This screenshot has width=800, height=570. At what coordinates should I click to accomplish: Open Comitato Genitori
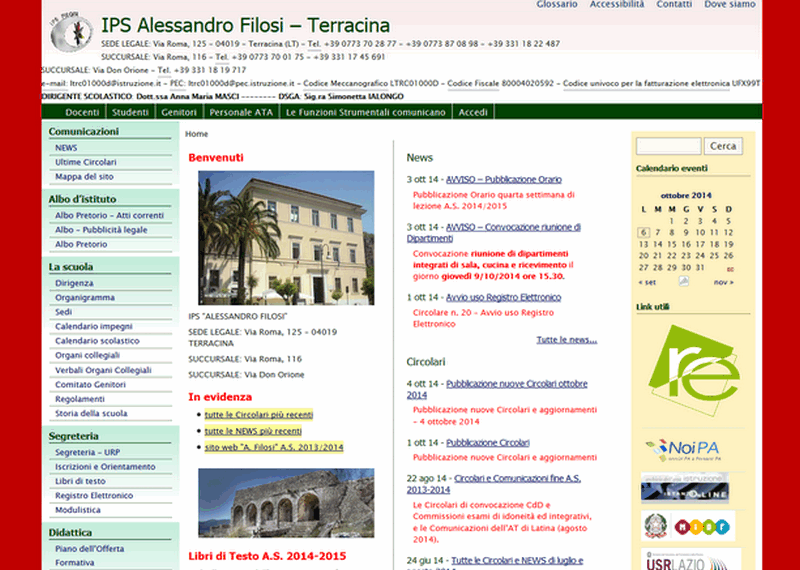tap(90, 384)
